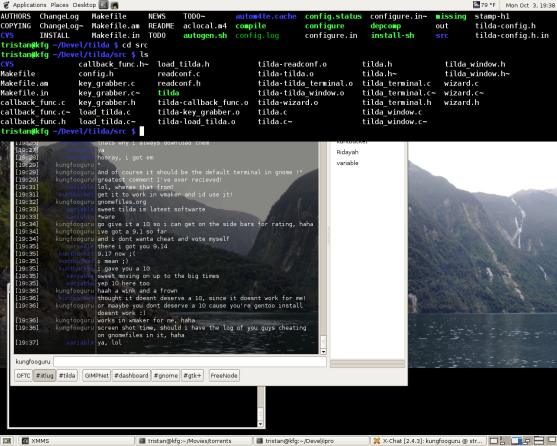Click the tilda terminal prompt cursor
Viewport: 557px width, 446px height.
tap(142, 131)
